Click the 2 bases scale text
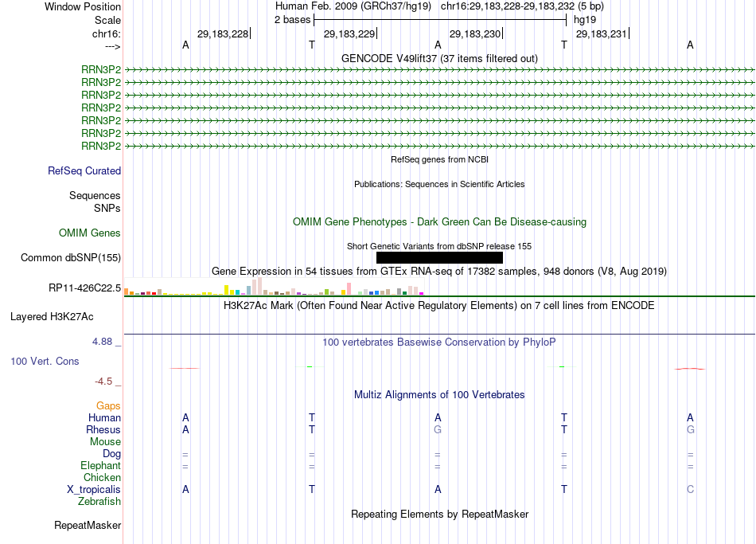The height and width of the screenshot is (544, 756). 292,20
